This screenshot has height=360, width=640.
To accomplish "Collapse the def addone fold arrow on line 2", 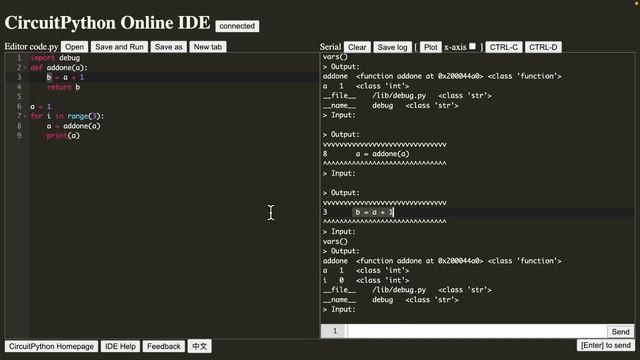I will coord(25,68).
